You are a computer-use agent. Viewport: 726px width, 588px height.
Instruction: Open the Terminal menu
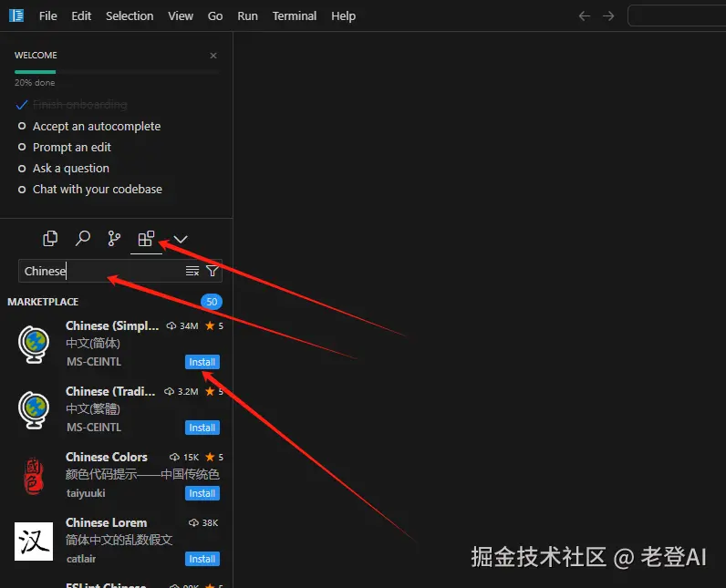(x=295, y=16)
